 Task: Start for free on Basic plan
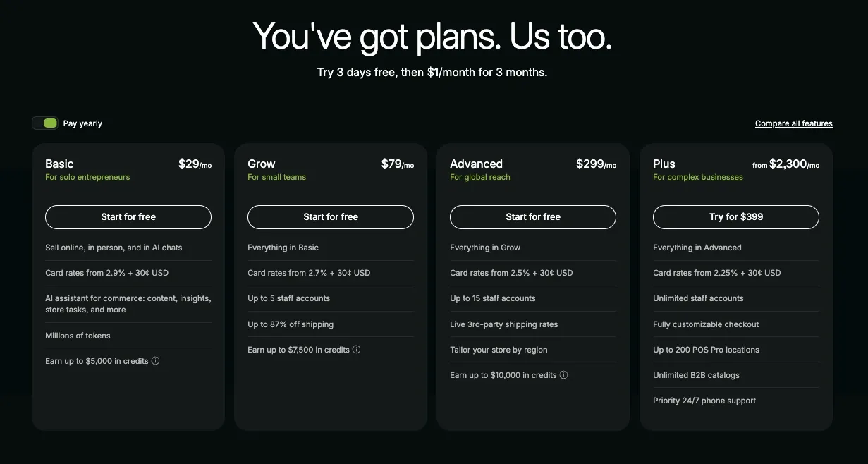click(x=128, y=217)
